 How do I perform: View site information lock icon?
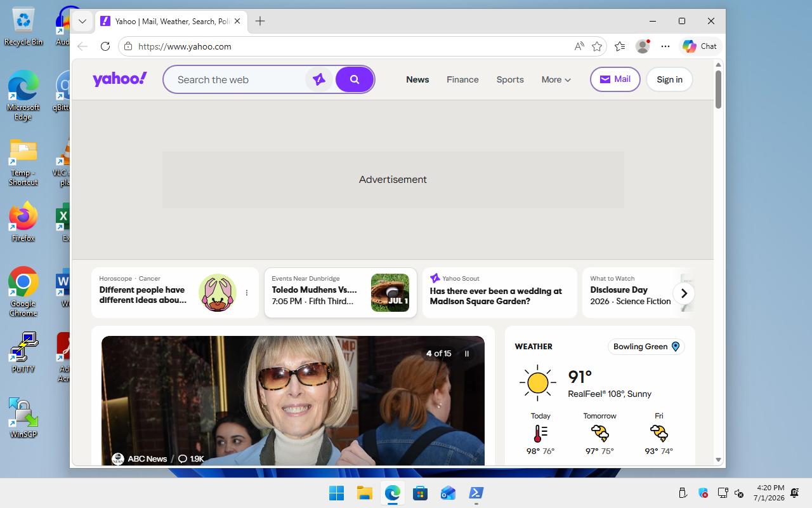point(128,46)
